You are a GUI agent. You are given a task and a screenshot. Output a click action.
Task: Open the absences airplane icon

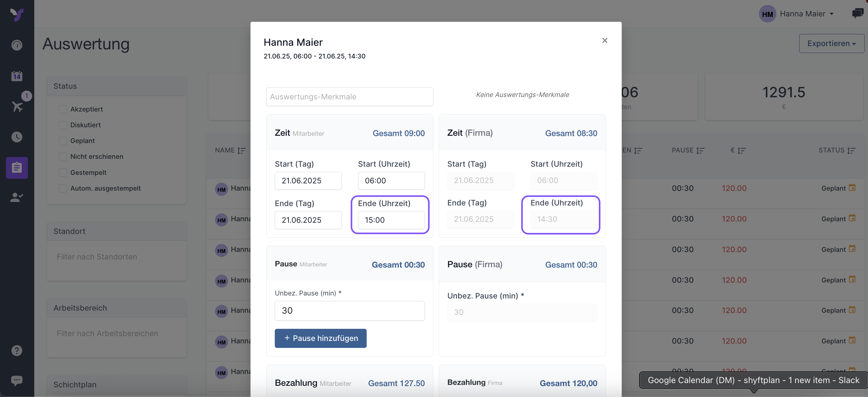[17, 106]
